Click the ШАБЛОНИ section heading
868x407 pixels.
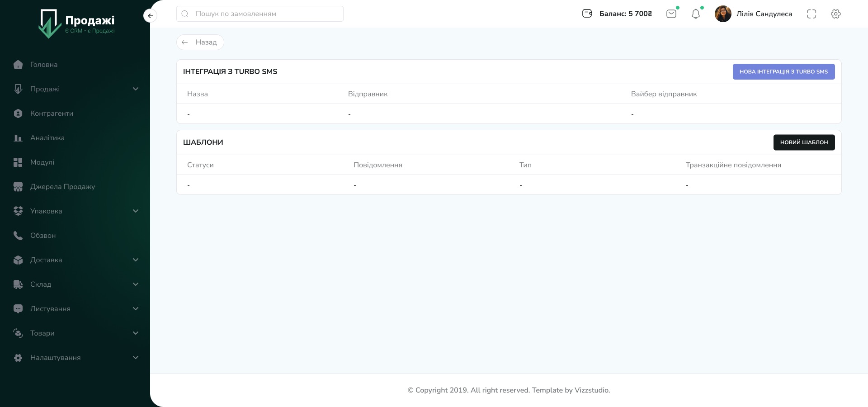(203, 142)
